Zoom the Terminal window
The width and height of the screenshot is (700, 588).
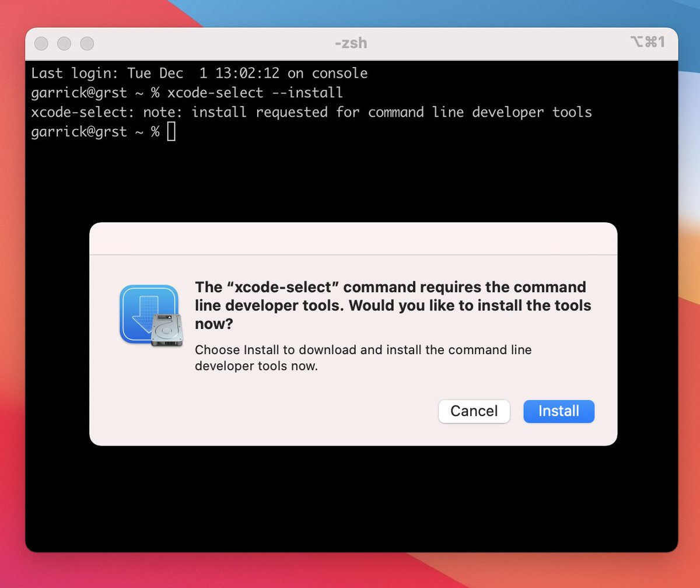tap(87, 43)
